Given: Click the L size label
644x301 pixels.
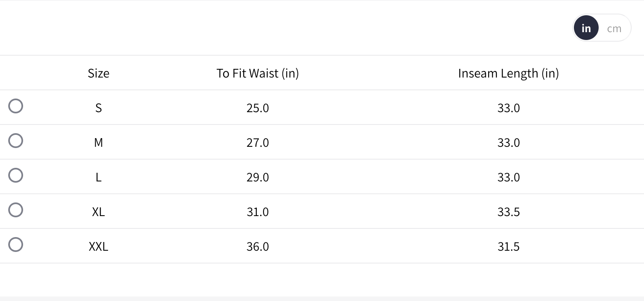Looking at the screenshot, I should pyautogui.click(x=99, y=177).
